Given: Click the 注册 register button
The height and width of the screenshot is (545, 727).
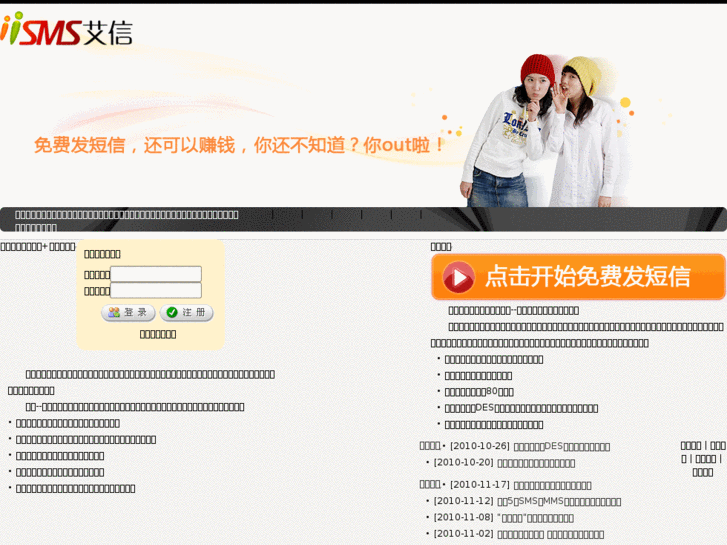Looking at the screenshot, I should click(x=186, y=313).
